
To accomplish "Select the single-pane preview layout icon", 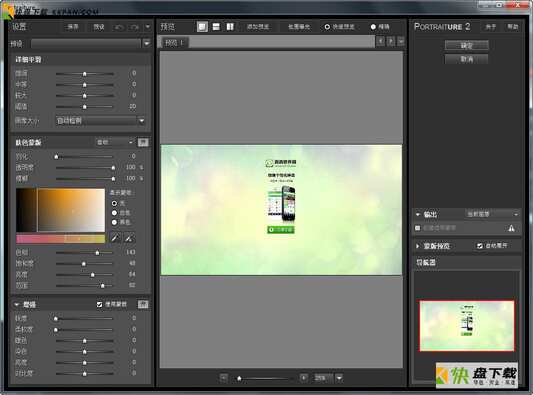I will click(x=202, y=27).
